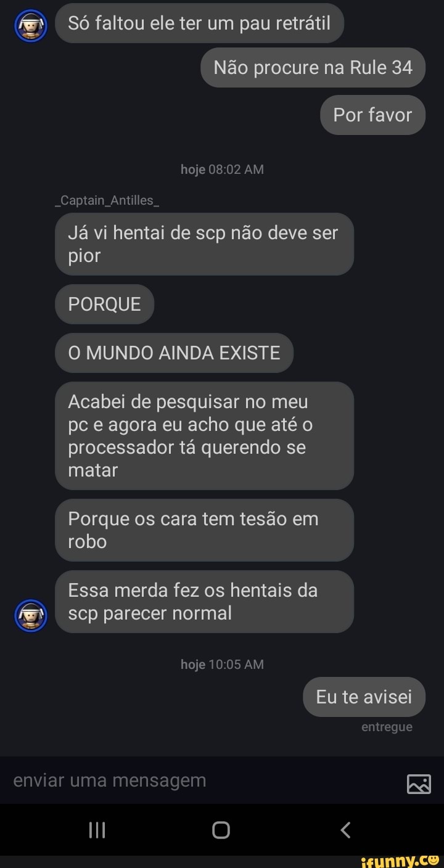The height and width of the screenshot is (868, 444).
Task: Select the 'Só faltou ele ter' message
Action: pyautogui.click(x=199, y=23)
